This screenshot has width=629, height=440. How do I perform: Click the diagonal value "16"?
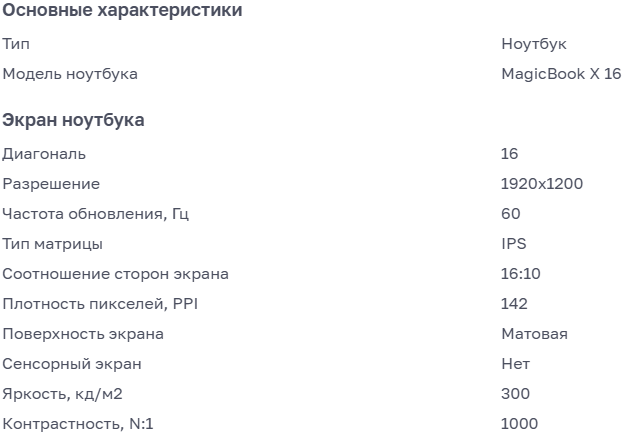[x=509, y=154]
